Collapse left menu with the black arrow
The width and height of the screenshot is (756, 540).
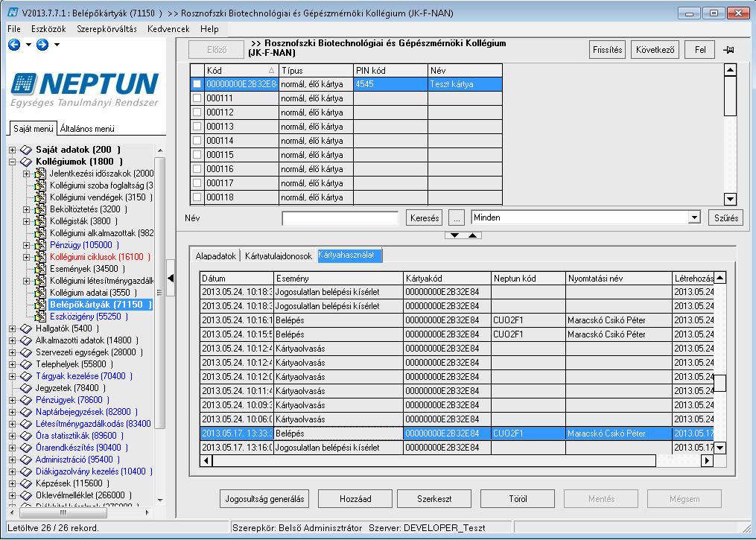[171, 279]
